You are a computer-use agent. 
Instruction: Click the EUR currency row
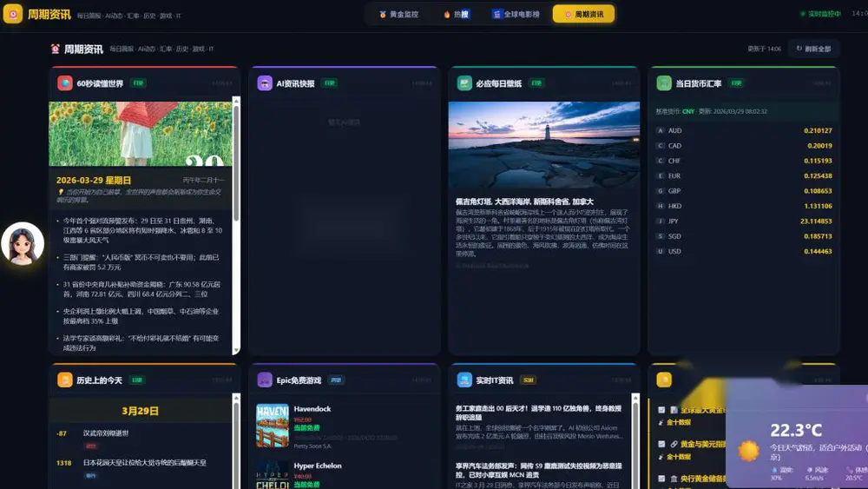[x=744, y=175]
